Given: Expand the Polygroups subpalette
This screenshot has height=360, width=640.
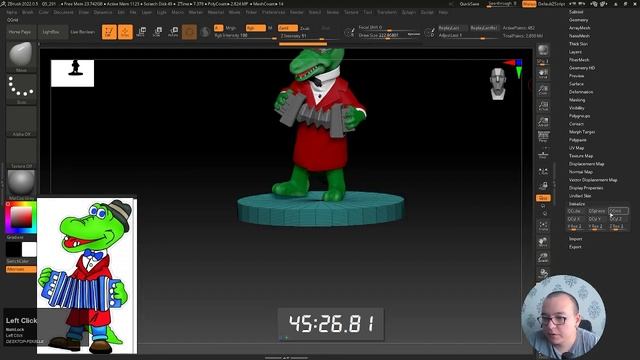Looking at the screenshot, I should tap(579, 116).
